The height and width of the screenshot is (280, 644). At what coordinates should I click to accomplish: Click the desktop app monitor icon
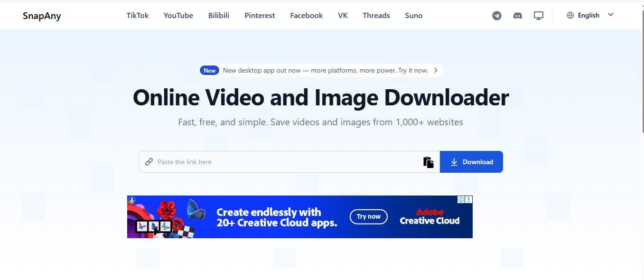click(539, 16)
